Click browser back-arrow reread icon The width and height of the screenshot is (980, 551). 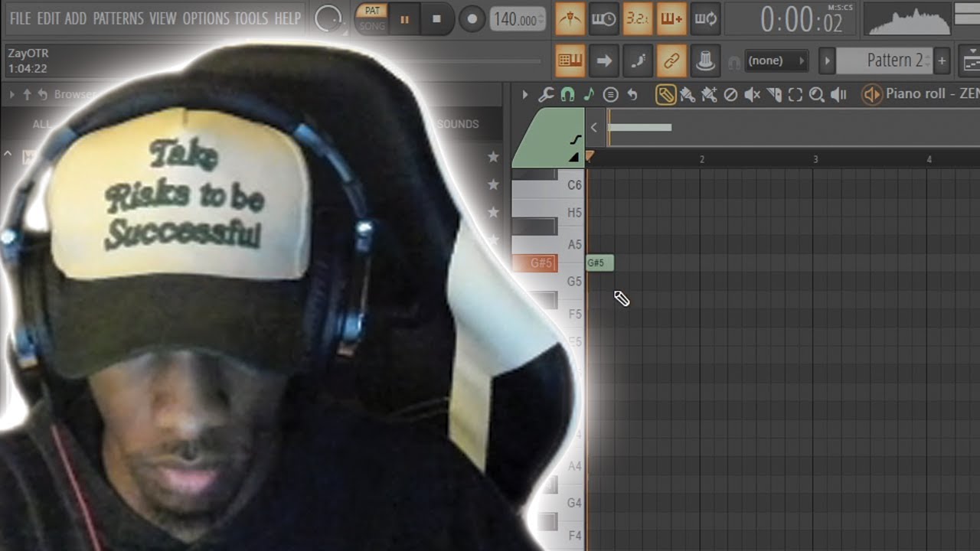click(43, 95)
